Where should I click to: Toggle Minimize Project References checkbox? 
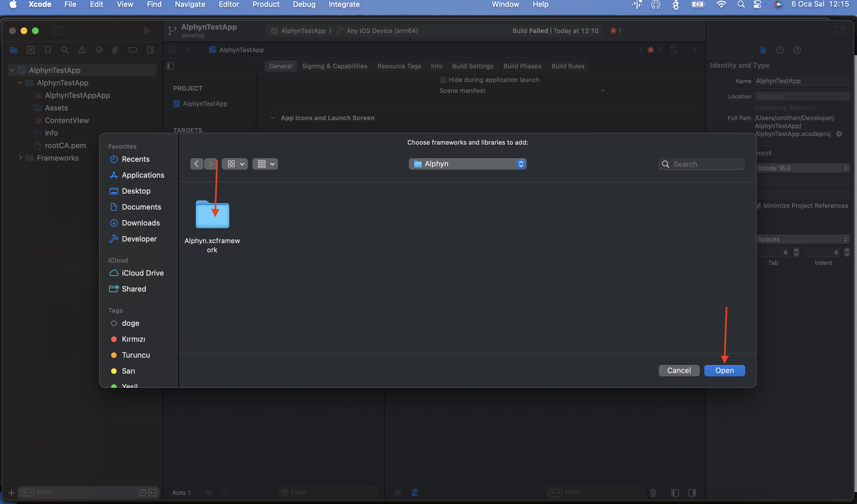[x=759, y=206]
